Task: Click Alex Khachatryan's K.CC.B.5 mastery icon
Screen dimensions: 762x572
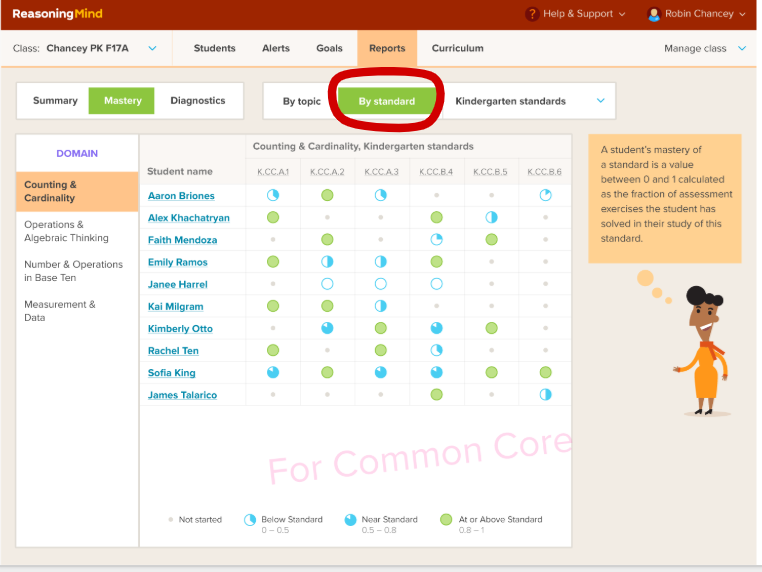Action: pyautogui.click(x=491, y=217)
